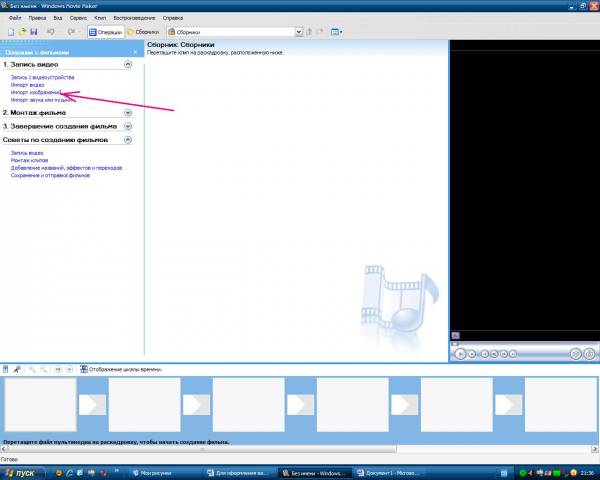Screen dimensions: 600x480
Task: Click the preview monitor seek bar
Action: (x=524, y=344)
